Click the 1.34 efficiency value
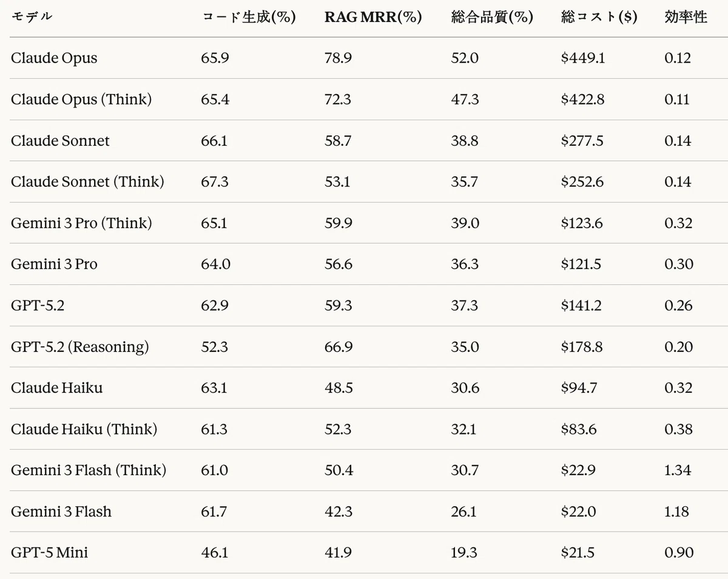The height and width of the screenshot is (579, 728). click(678, 470)
